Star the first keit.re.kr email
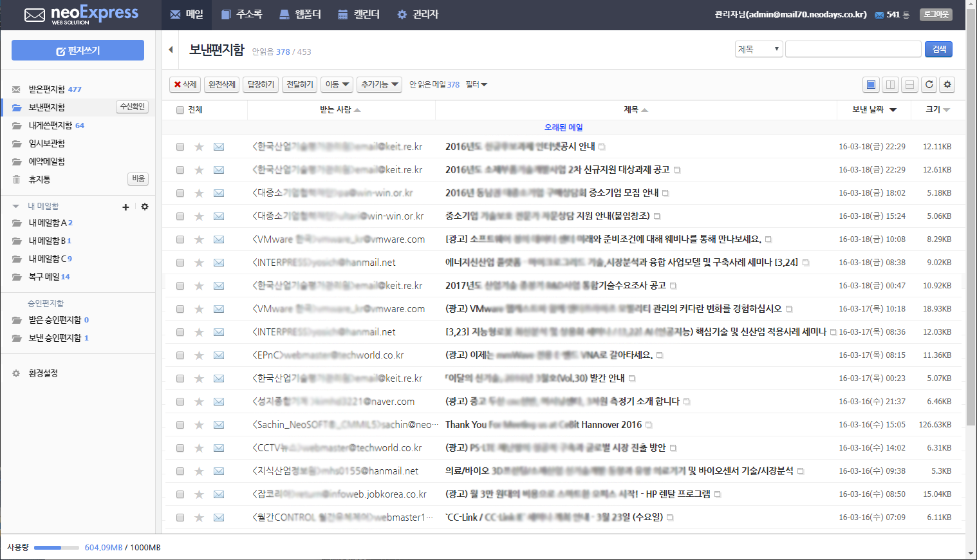This screenshot has height=560, width=977. pyautogui.click(x=199, y=147)
